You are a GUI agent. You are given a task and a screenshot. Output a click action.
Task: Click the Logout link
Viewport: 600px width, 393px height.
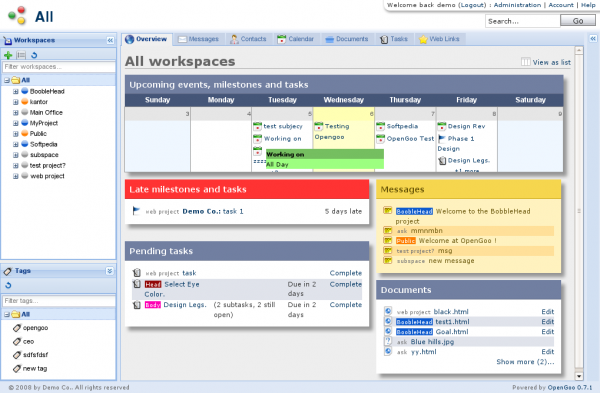tap(472, 5)
